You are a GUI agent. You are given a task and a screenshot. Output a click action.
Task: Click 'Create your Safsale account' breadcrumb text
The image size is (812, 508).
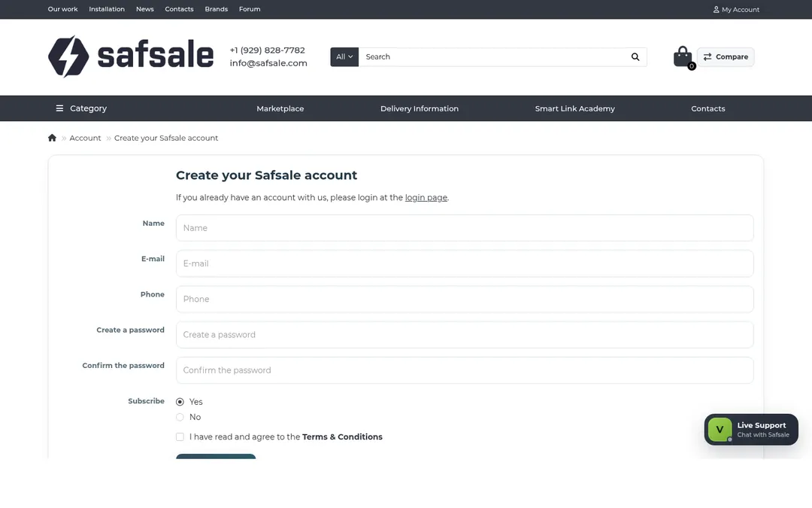pyautogui.click(x=165, y=138)
